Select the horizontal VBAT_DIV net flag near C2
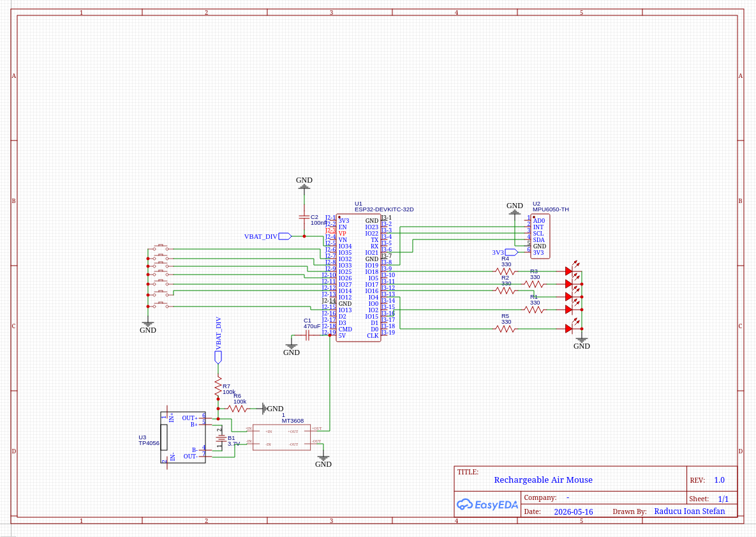This screenshot has width=756, height=537. 267,236
